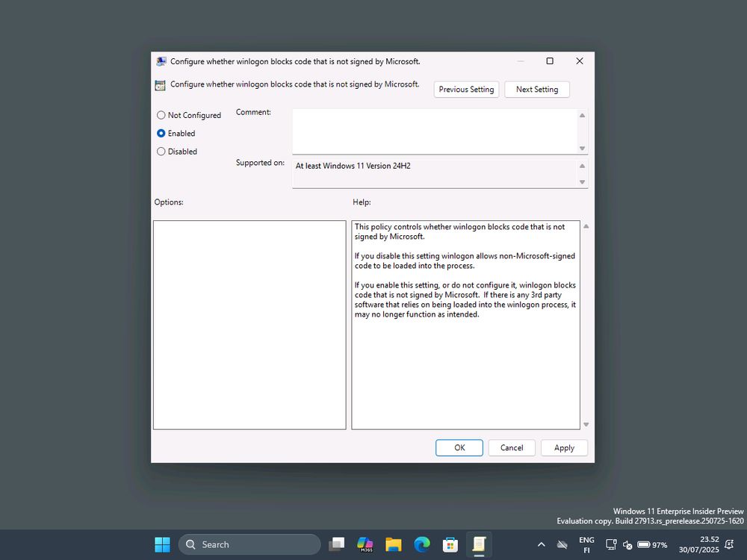The width and height of the screenshot is (747, 560).
Task: Click 'At least Windows 11 Version 24H2' text
Action: pyautogui.click(x=353, y=166)
